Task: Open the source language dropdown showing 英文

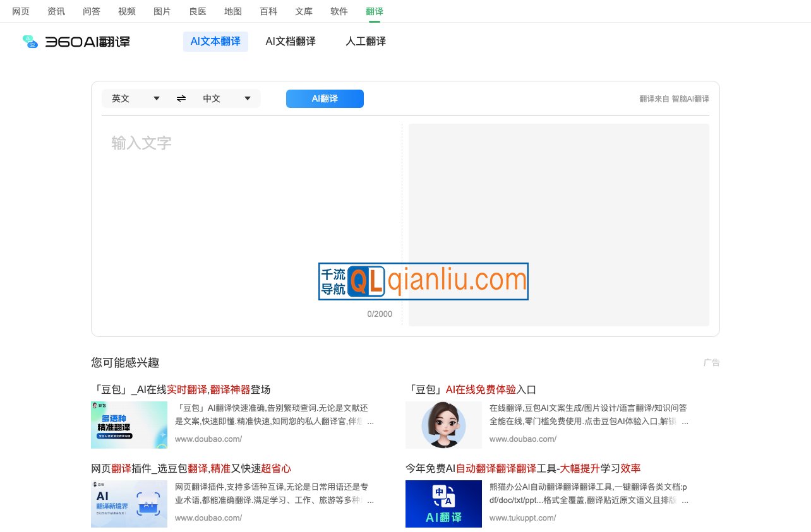Action: click(x=134, y=98)
